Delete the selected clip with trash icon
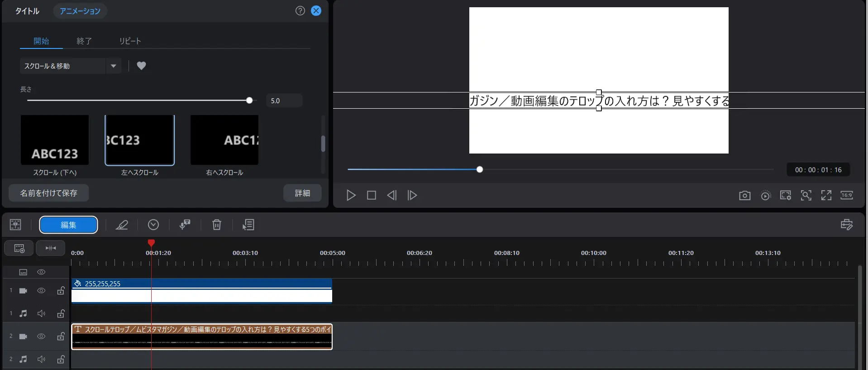 pyautogui.click(x=217, y=225)
